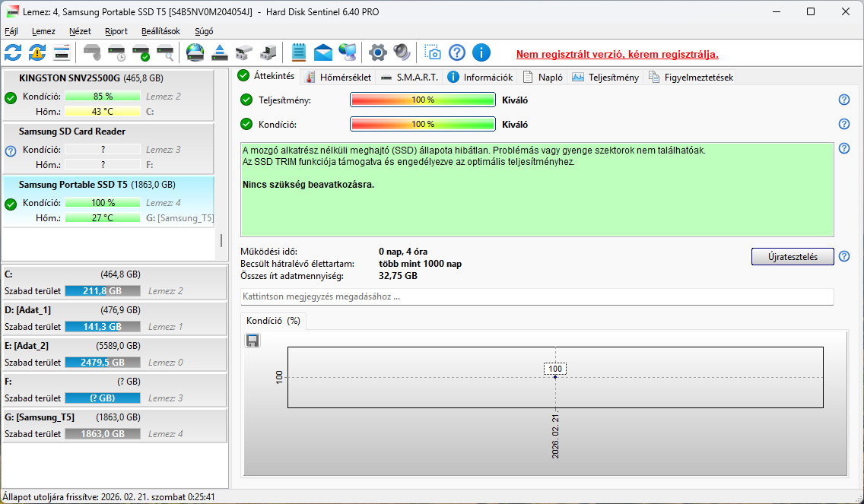Click help icon beside green status text
The width and height of the screenshot is (864, 504).
click(843, 148)
